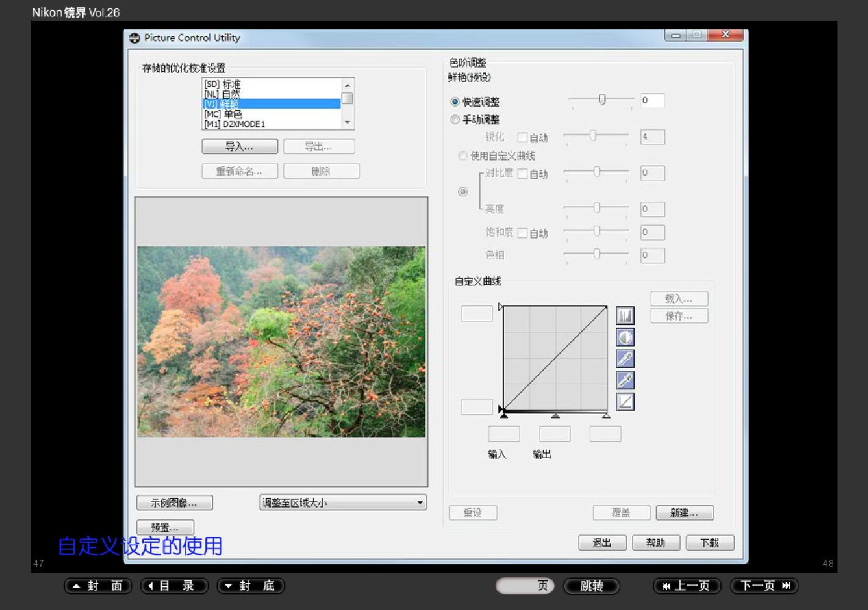Click the 导入... button
Viewport: 868px width, 610px height.
(x=239, y=146)
